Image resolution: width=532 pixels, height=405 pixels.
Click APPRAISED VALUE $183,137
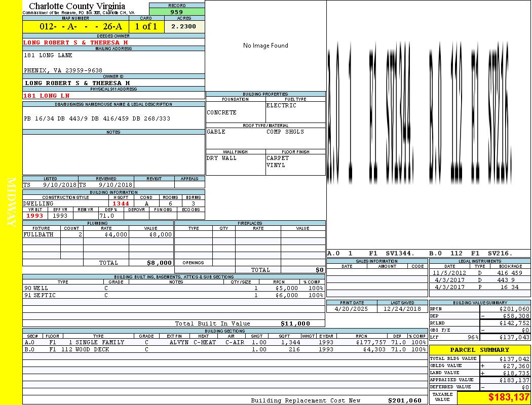click(x=514, y=380)
